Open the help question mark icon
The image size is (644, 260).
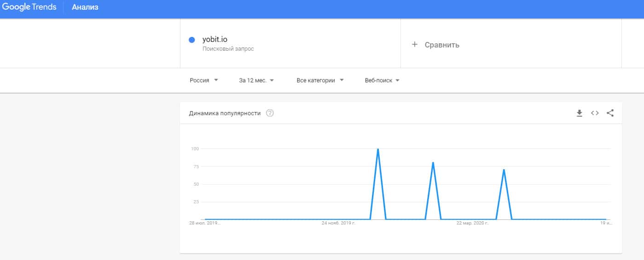[270, 113]
